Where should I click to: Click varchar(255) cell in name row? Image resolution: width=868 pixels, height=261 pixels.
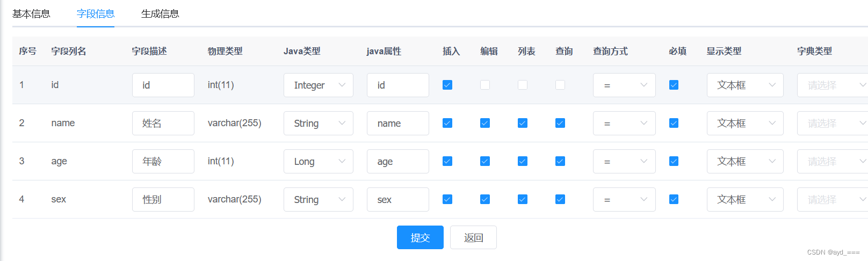[235, 123]
